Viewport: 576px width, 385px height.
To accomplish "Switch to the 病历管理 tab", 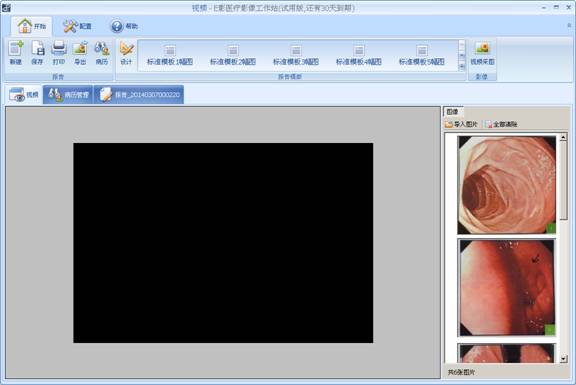I will pos(68,95).
